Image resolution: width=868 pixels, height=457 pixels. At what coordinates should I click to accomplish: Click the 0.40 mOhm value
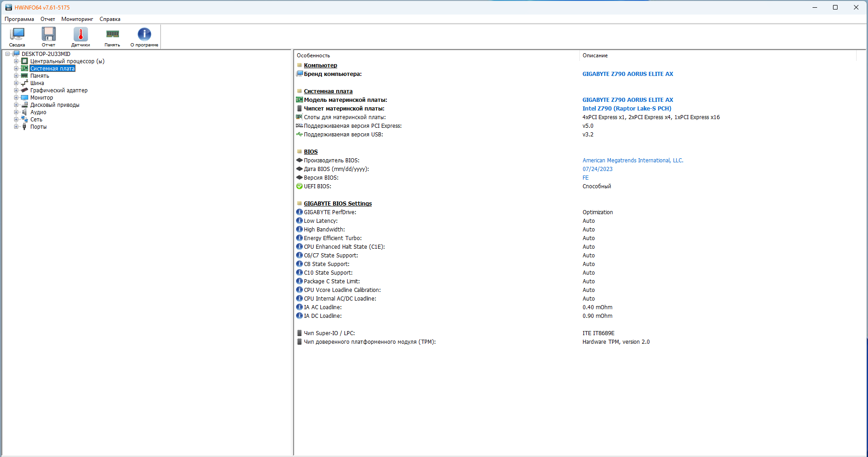tap(598, 307)
